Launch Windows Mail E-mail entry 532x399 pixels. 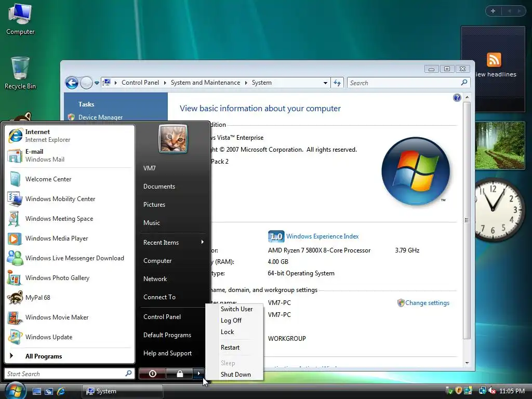[70, 155]
